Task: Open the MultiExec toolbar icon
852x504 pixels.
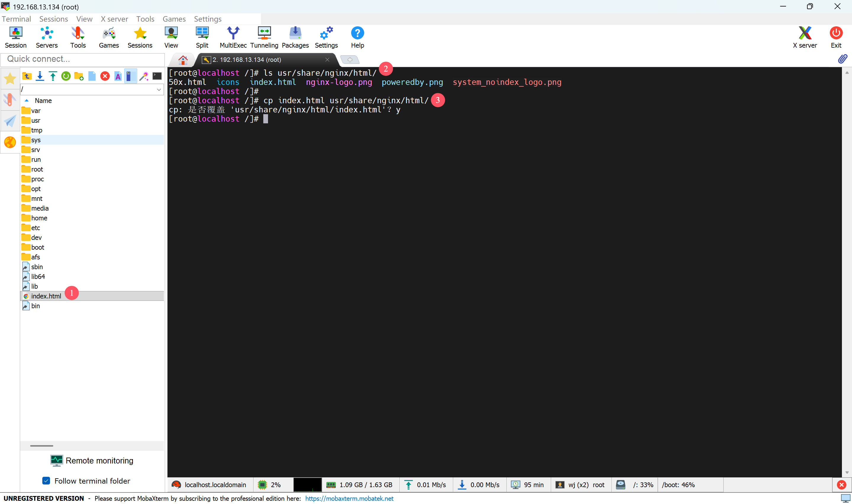Action: (233, 37)
